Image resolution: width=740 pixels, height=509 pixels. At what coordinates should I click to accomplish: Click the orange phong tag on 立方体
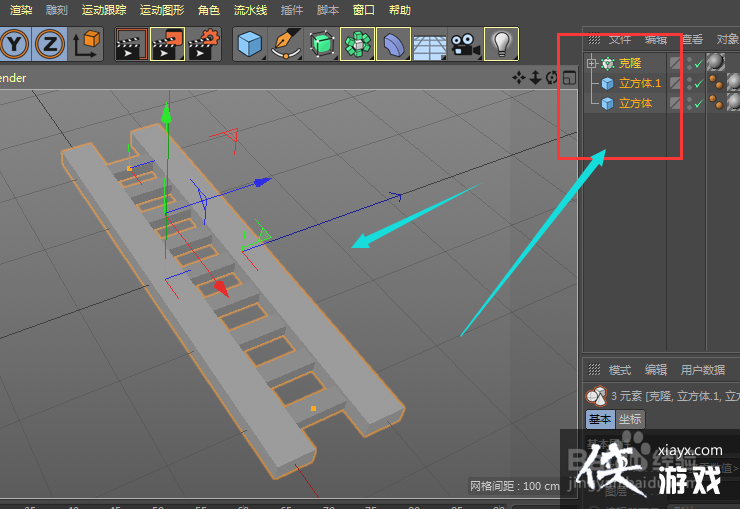(x=716, y=102)
